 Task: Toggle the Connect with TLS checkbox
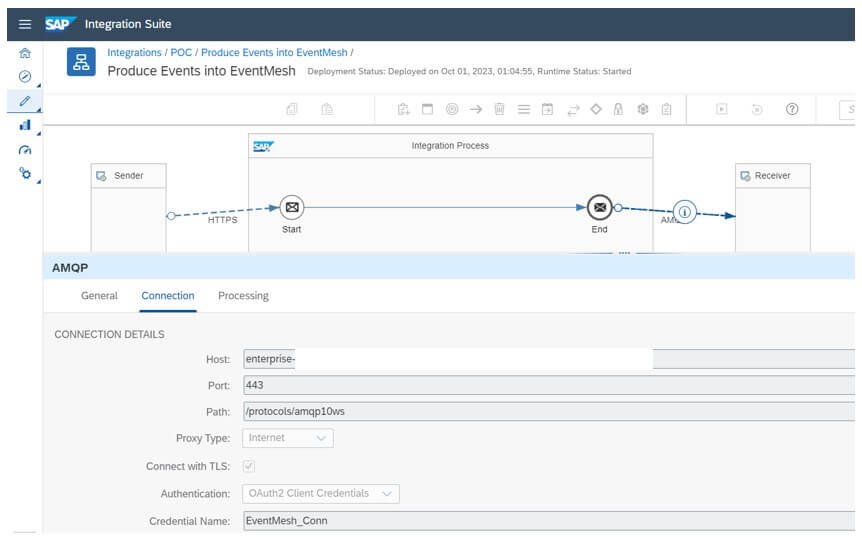pos(248,466)
